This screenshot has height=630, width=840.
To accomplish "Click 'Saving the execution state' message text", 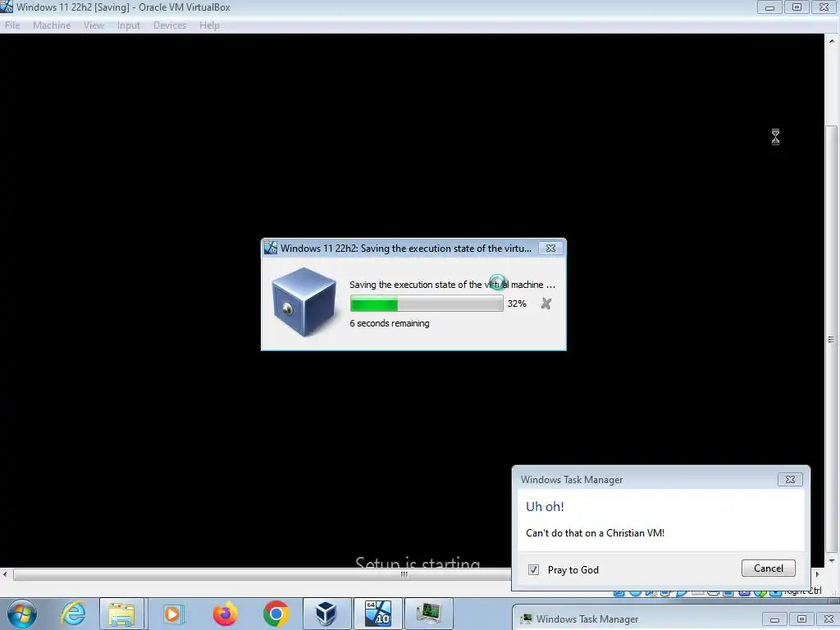I will click(452, 285).
